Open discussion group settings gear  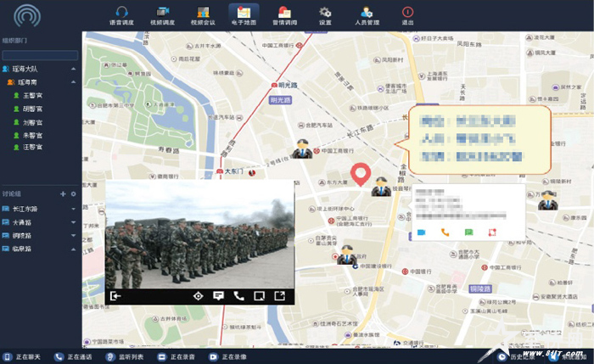tap(74, 194)
